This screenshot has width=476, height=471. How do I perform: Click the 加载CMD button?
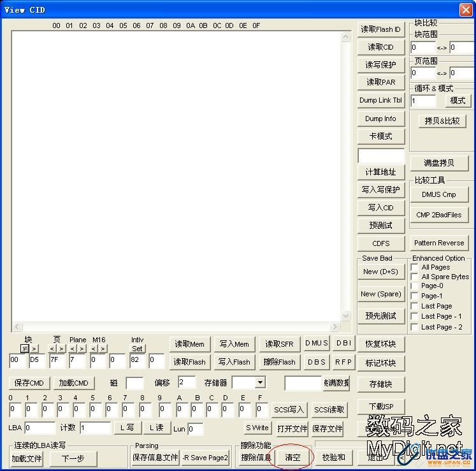(x=74, y=383)
